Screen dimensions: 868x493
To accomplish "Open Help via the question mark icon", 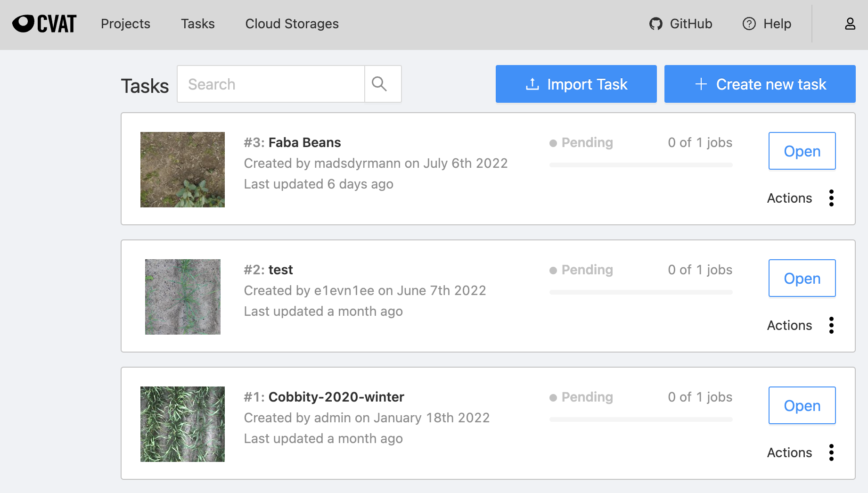I will point(749,24).
